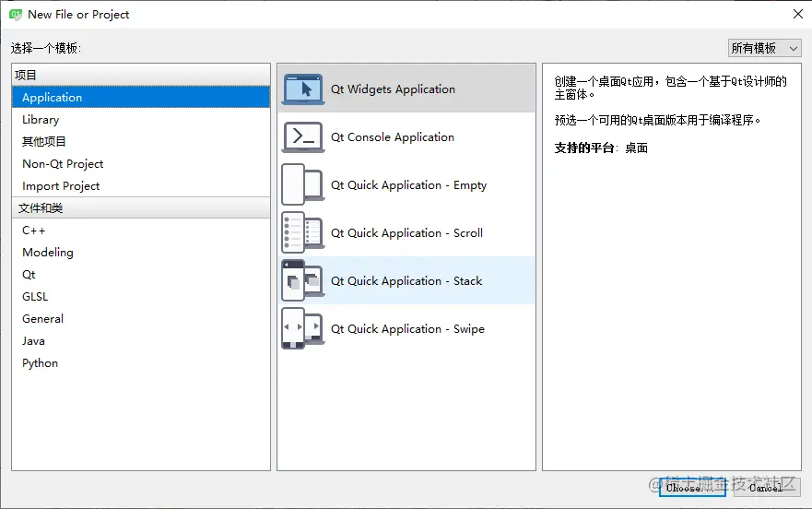Screen dimensions: 812x509
Task: Click the 项目 section header
Action: point(141,76)
